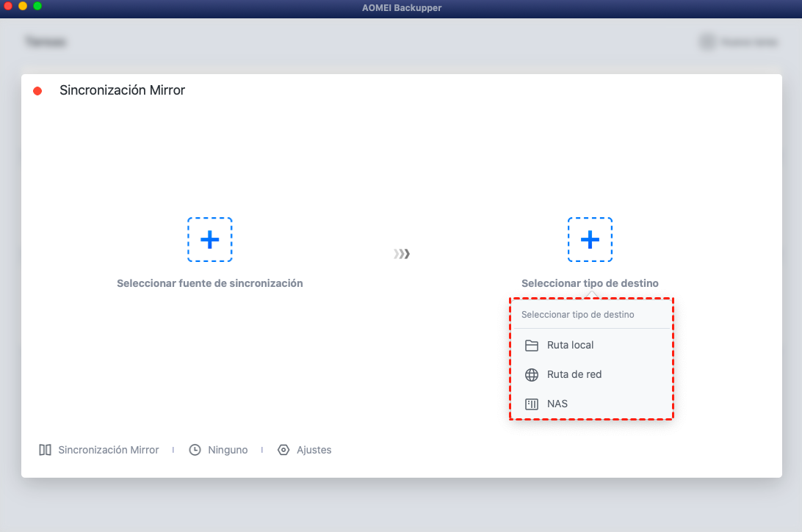
Task: Click the plus icon for destination type
Action: (590, 239)
